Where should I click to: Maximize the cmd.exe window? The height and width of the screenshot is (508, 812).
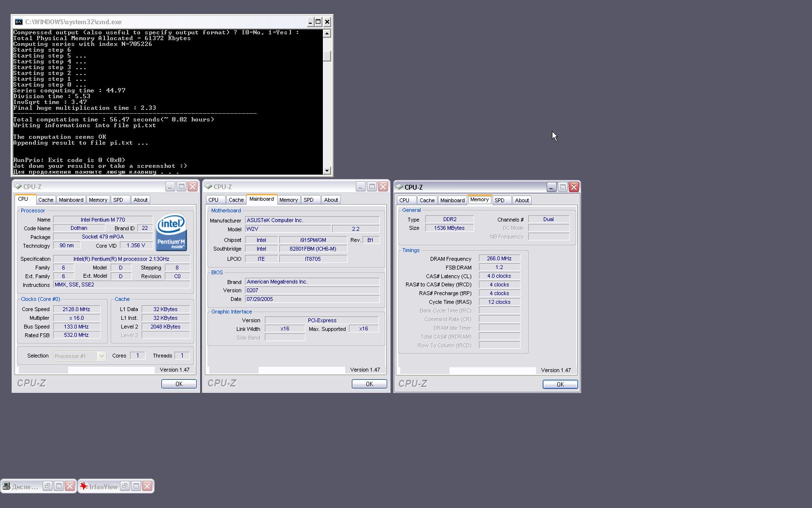click(x=318, y=22)
